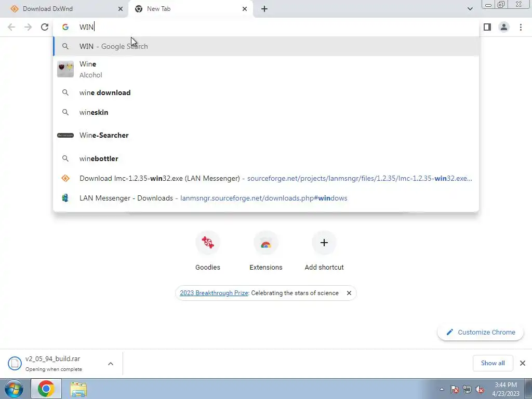
Task: Click the sourceforge diamond icon in suggestions
Action: [x=65, y=179]
